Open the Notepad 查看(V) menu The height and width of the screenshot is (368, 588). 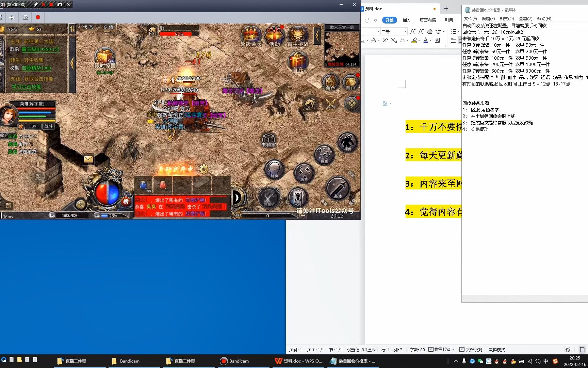(525, 18)
